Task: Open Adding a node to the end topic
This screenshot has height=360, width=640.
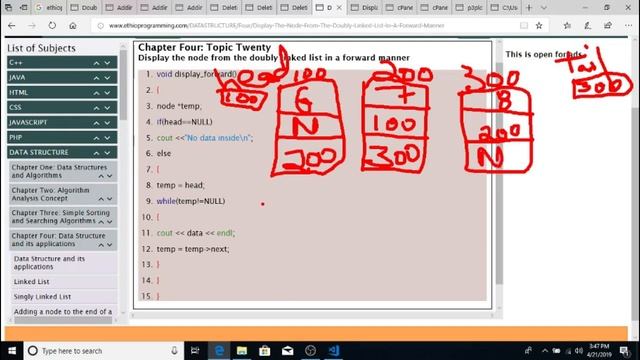Action: pos(63,311)
